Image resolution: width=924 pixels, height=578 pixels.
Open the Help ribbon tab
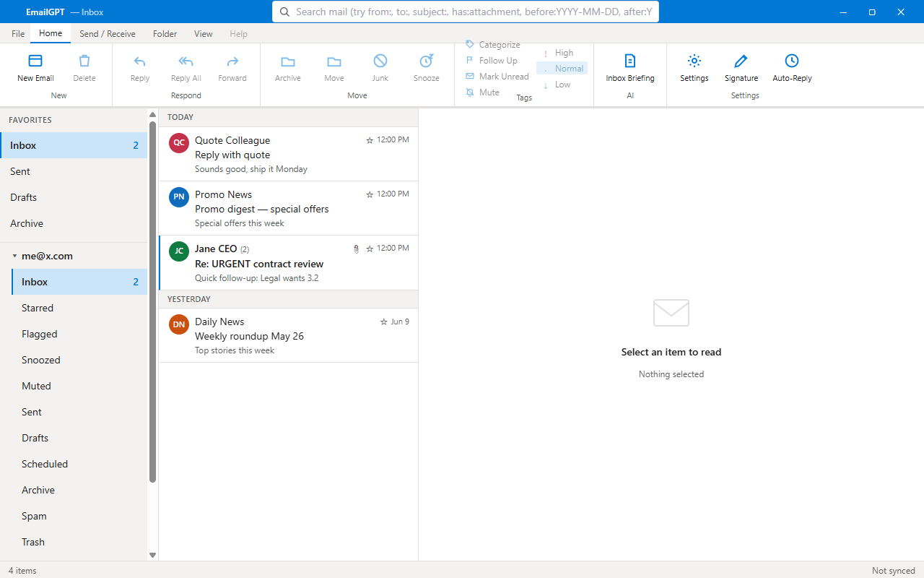pyautogui.click(x=238, y=34)
